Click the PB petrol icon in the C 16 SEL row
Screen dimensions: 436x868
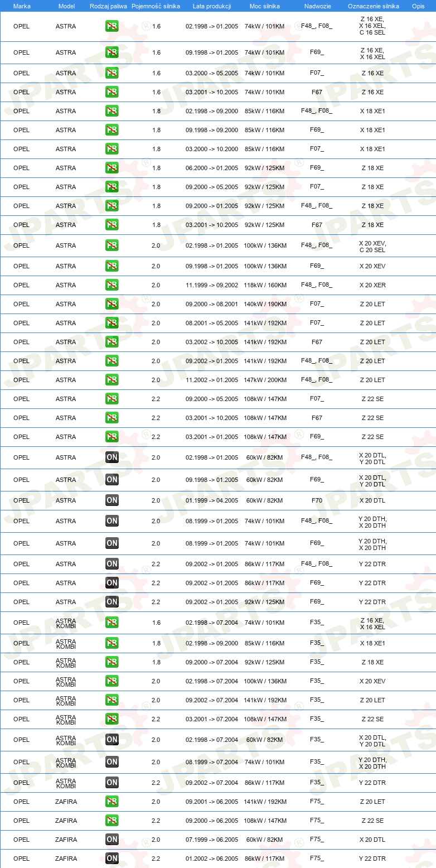(x=112, y=26)
